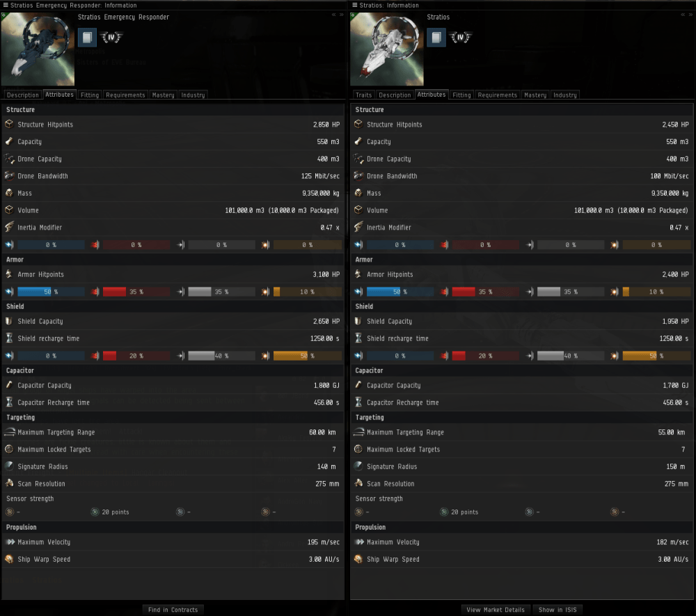Image resolution: width=696 pixels, height=616 pixels.
Task: Open the Traits tab on the Stratios window
Action: click(x=363, y=95)
